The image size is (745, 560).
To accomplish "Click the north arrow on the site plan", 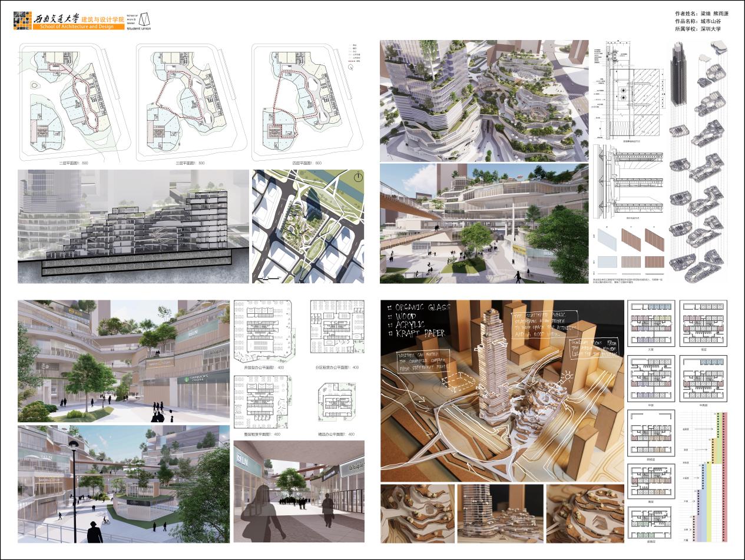I will [x=357, y=177].
